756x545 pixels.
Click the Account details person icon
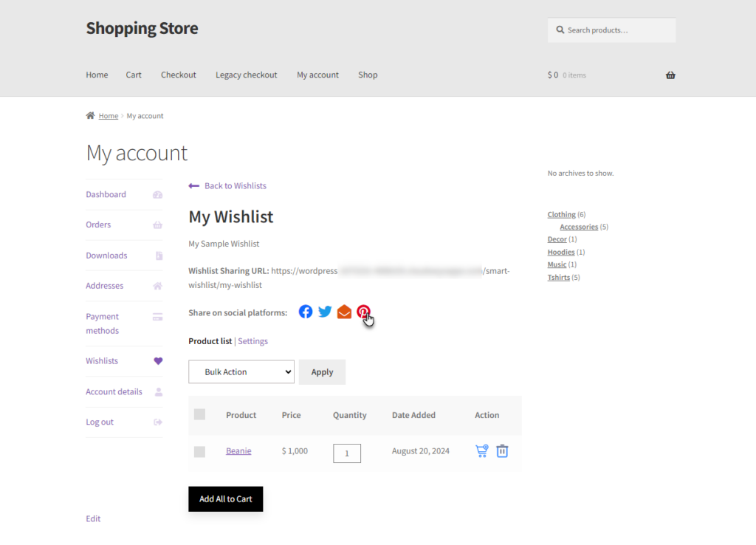click(x=159, y=392)
